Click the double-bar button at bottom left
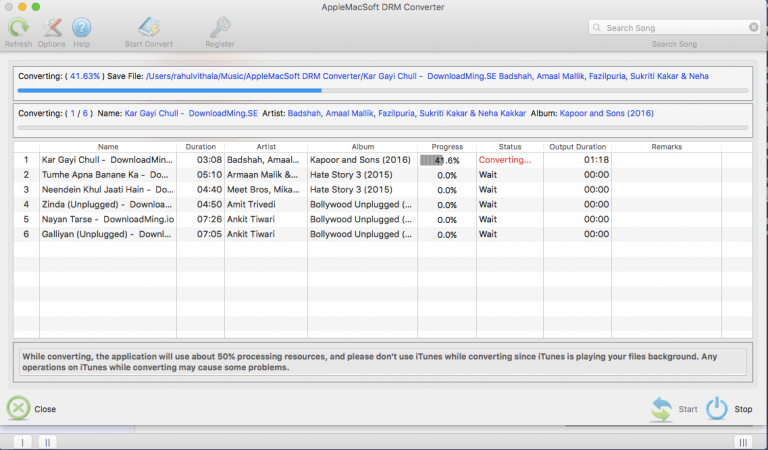This screenshot has height=450, width=768. point(48,442)
